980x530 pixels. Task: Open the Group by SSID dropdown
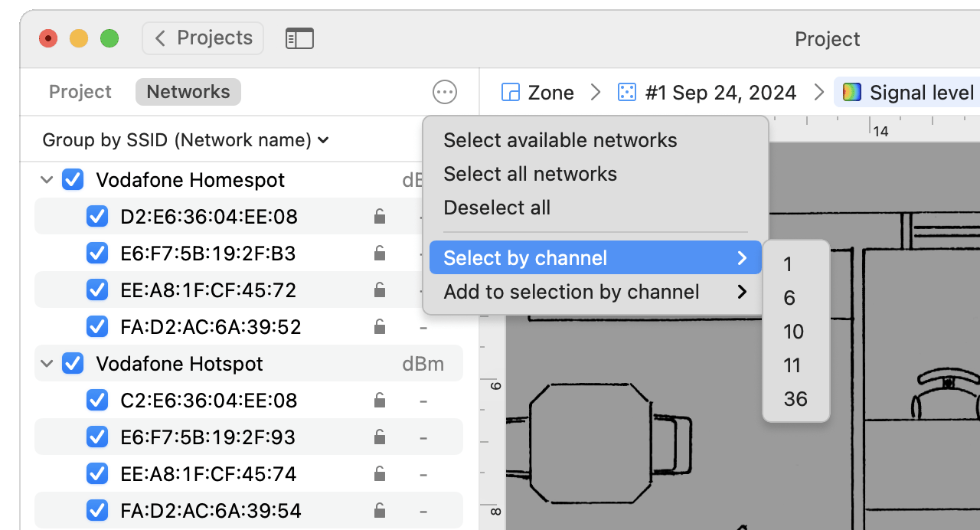point(185,140)
